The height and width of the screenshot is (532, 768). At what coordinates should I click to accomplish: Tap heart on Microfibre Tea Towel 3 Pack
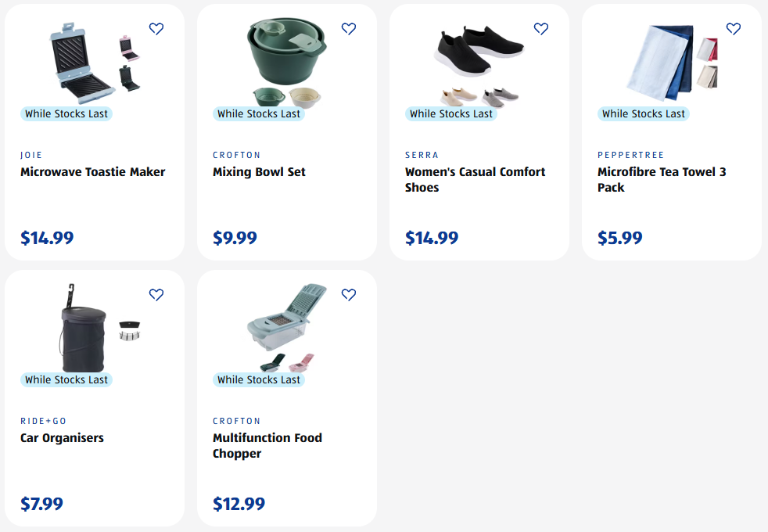(734, 29)
